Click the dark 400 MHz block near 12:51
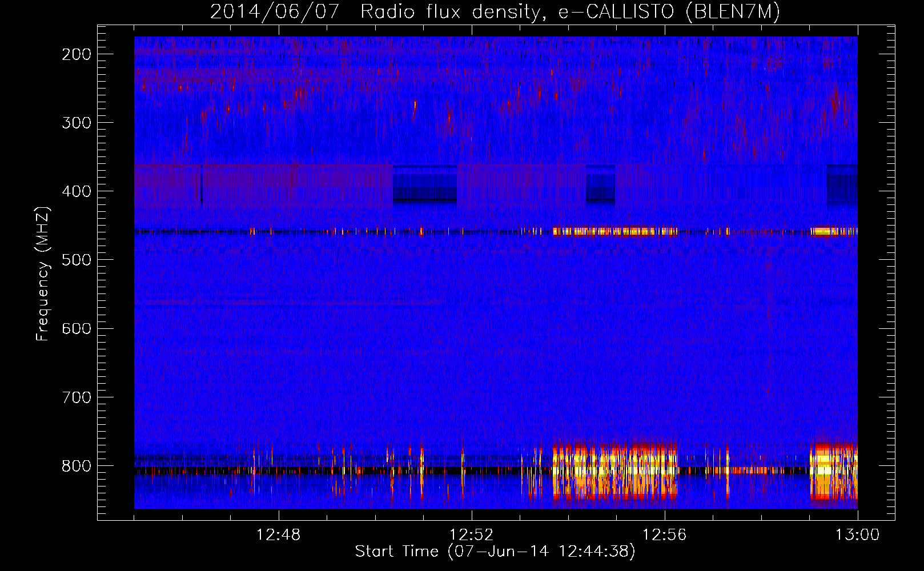Image resolution: width=924 pixels, height=571 pixels. (425, 184)
